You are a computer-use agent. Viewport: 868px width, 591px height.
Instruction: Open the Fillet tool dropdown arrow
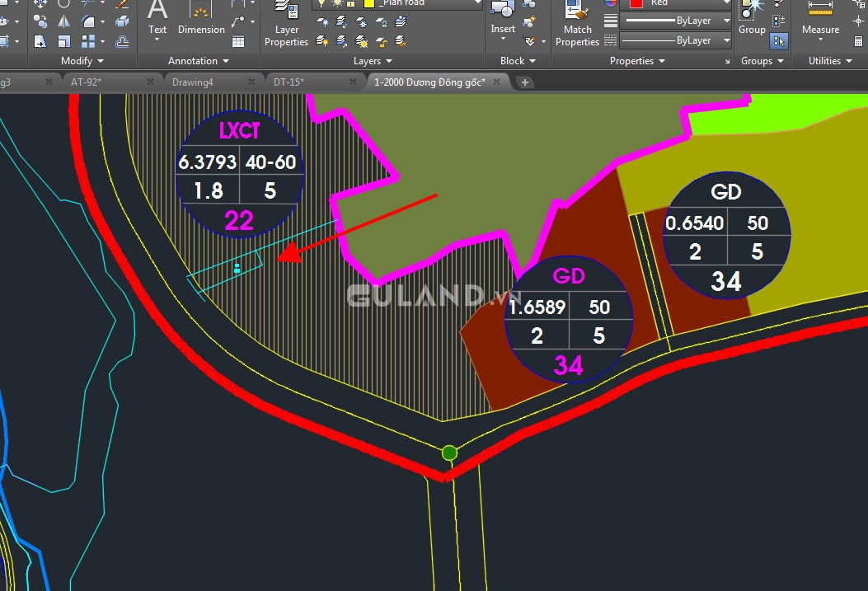pos(102,21)
